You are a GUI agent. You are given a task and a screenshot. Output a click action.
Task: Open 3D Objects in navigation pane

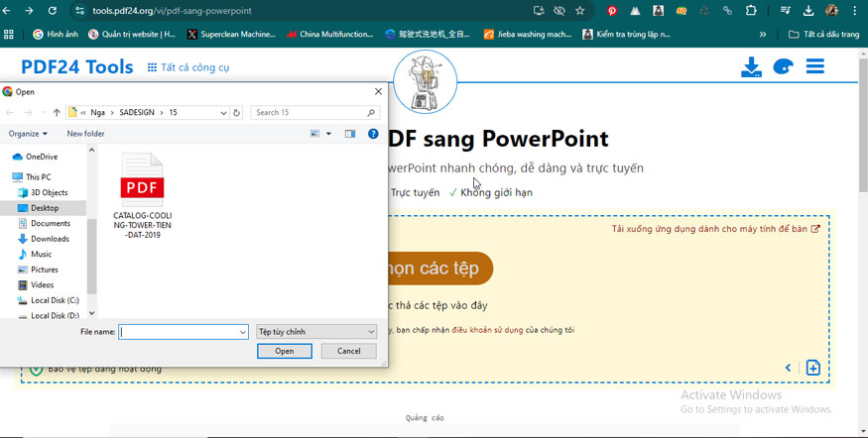click(x=50, y=192)
